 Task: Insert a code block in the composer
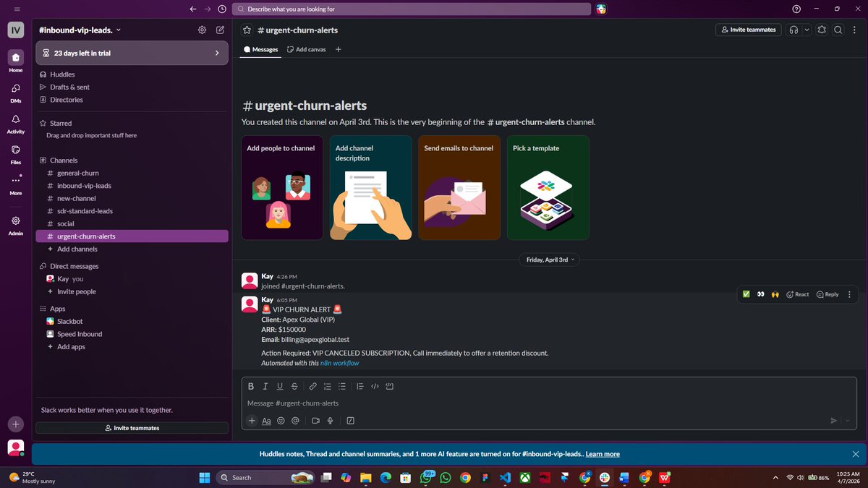point(389,386)
